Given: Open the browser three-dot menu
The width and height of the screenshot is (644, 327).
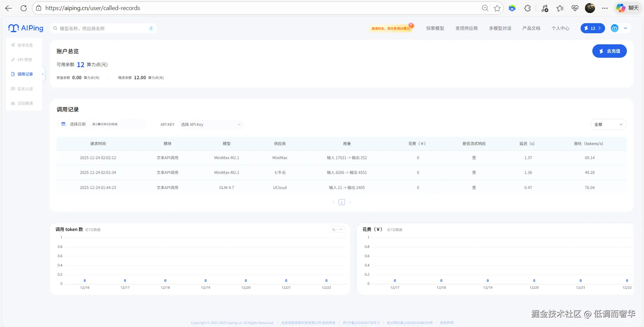Looking at the screenshot, I should [x=605, y=8].
